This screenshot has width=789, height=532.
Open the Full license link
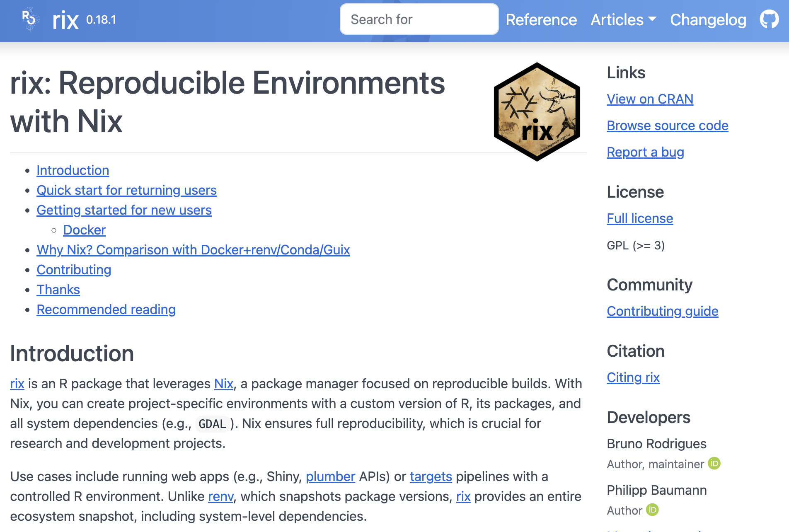pos(640,218)
